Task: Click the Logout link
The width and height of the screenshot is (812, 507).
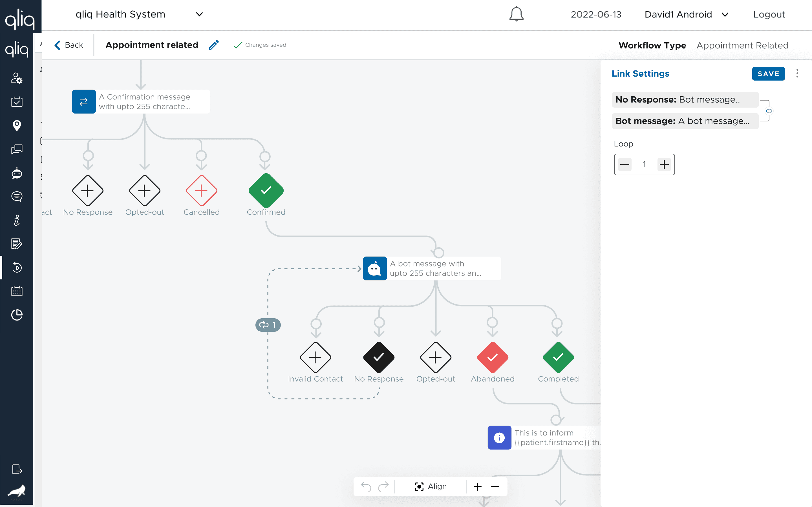Action: (769, 14)
